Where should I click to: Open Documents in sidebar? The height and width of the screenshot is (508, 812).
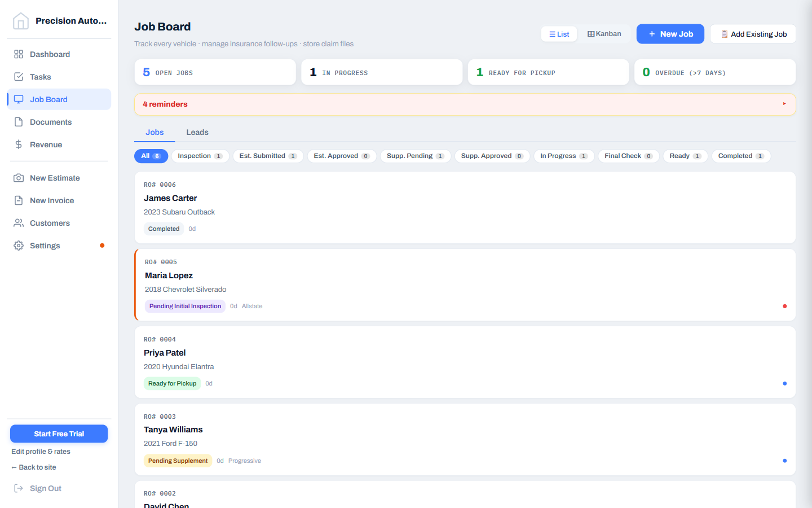(x=59, y=122)
